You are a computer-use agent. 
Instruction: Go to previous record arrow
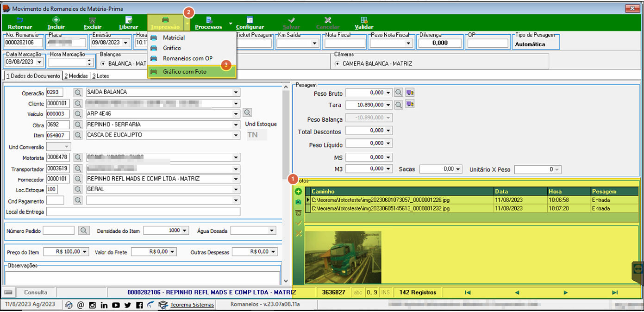pyautogui.click(x=517, y=293)
